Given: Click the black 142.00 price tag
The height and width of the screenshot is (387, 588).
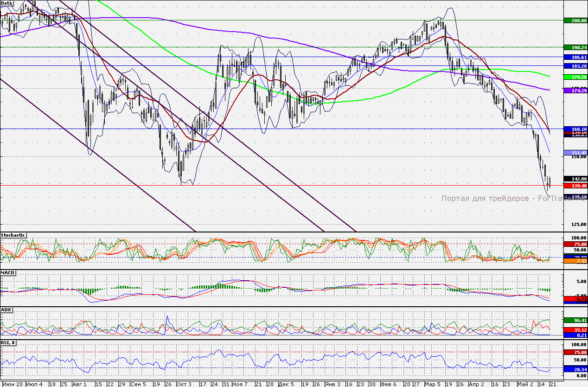Looking at the screenshot, I should [x=575, y=179].
